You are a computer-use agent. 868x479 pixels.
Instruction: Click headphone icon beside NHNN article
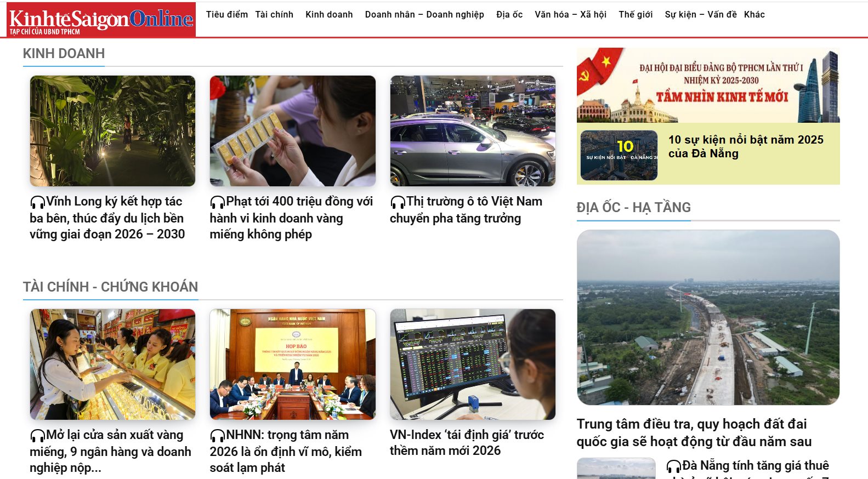(x=218, y=436)
